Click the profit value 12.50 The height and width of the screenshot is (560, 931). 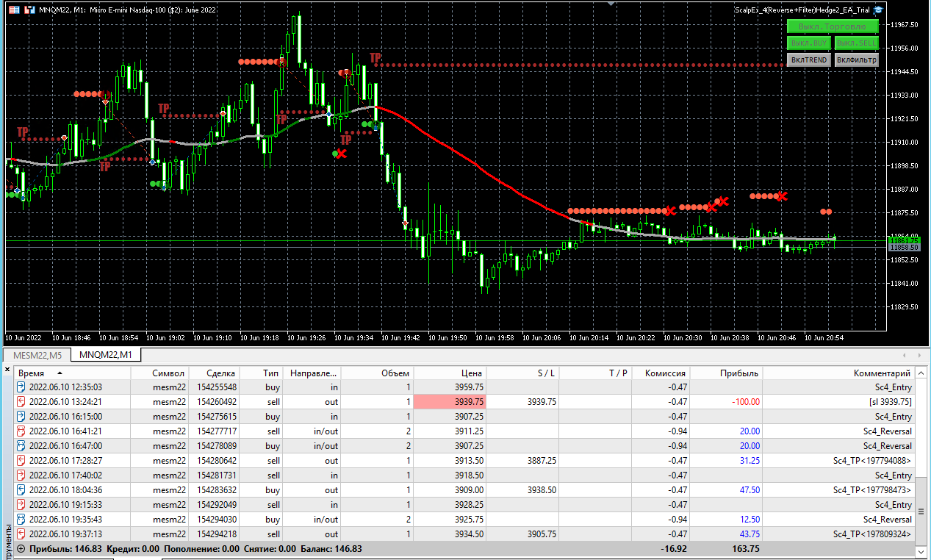click(x=750, y=520)
